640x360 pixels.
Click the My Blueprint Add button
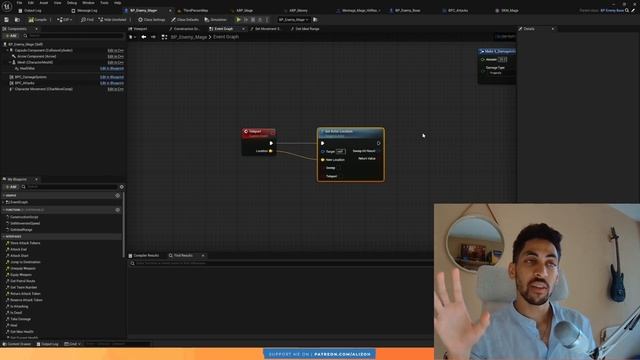(x=11, y=187)
